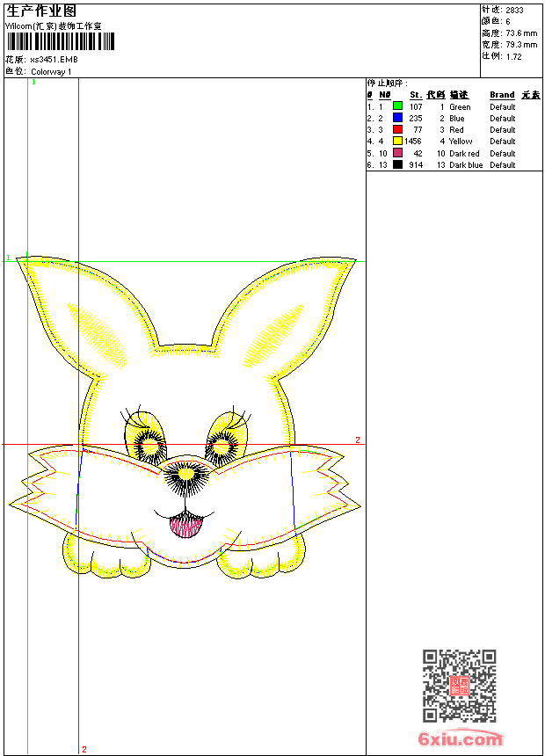Click the St. column header
The image size is (545, 756).
pos(416,95)
